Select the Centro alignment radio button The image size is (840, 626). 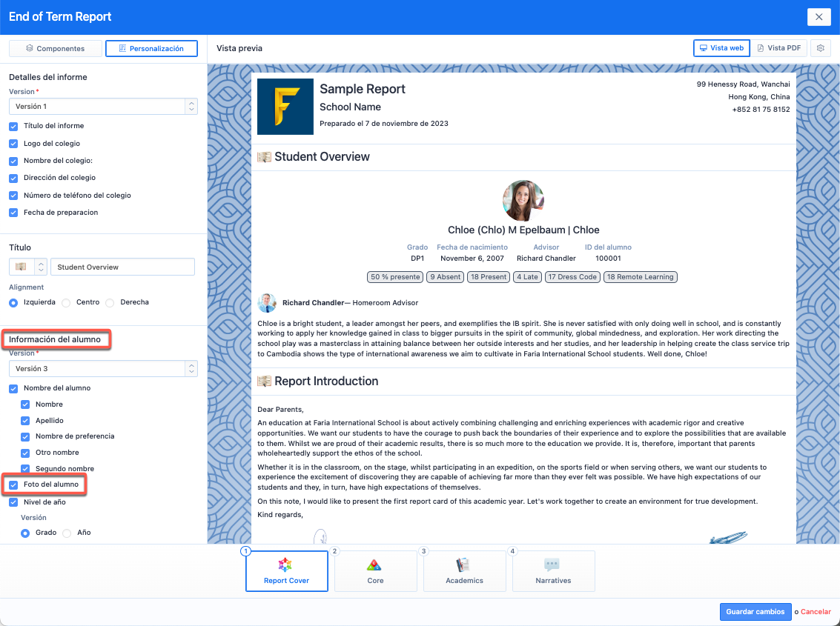click(66, 303)
